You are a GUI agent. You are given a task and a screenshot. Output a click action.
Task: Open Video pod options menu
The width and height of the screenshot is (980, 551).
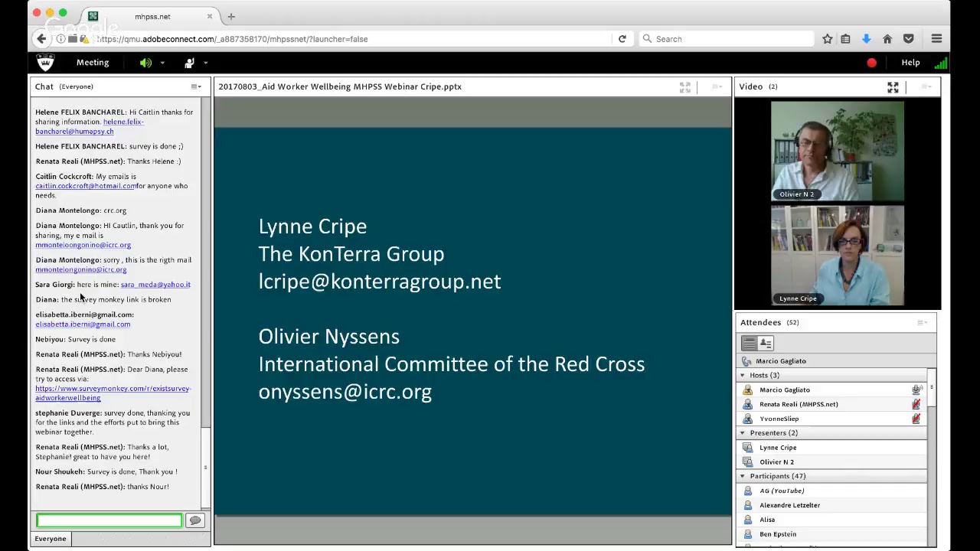pyautogui.click(x=926, y=86)
